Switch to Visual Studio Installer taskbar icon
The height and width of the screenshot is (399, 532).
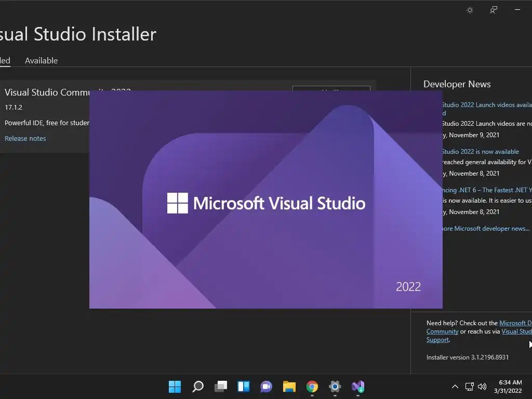click(358, 387)
